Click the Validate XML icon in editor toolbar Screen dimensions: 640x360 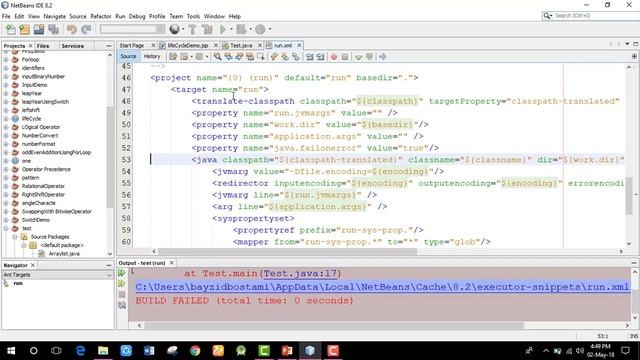coord(370,57)
